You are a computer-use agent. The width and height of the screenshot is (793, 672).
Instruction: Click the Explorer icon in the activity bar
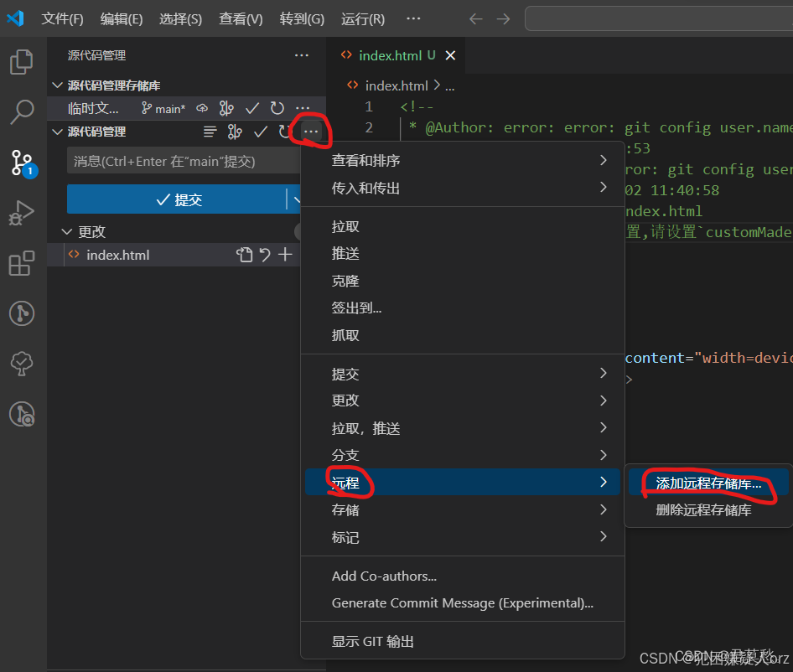[22, 60]
